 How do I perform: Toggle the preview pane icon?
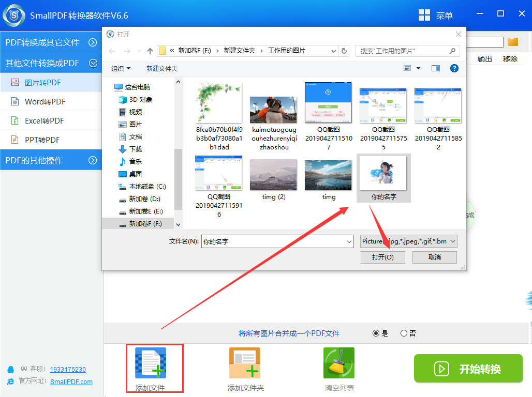[436, 68]
